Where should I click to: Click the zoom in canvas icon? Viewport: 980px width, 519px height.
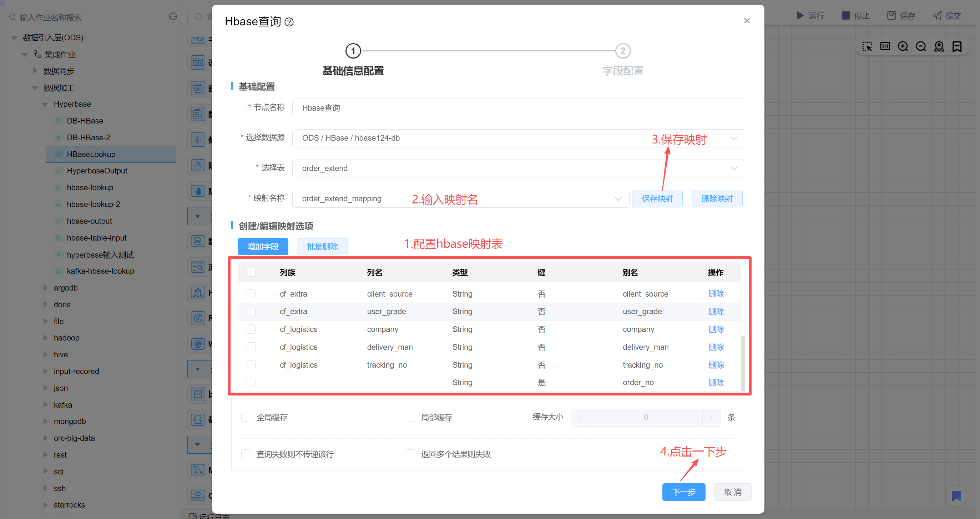pyautogui.click(x=903, y=46)
